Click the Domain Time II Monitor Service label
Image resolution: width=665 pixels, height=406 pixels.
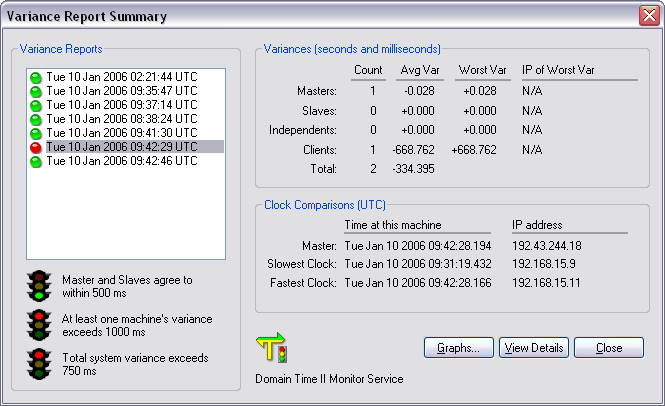(x=329, y=379)
